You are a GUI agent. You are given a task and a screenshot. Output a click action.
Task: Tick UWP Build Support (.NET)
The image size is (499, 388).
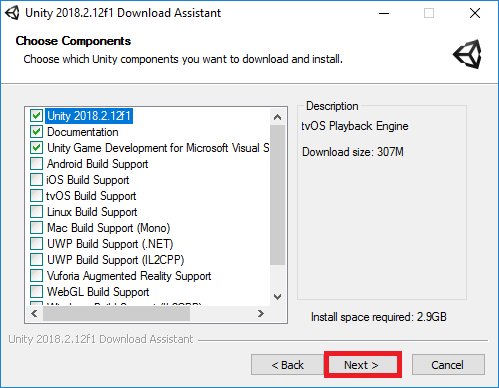point(36,244)
